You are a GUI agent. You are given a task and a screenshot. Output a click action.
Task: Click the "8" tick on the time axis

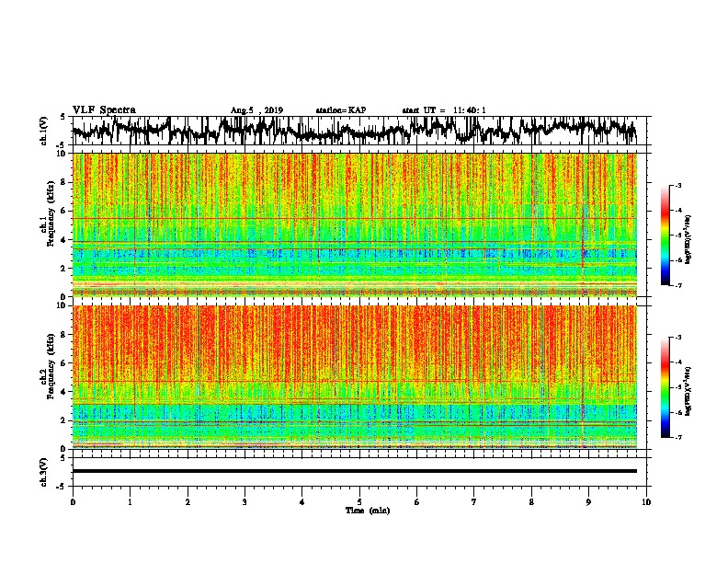point(531,502)
